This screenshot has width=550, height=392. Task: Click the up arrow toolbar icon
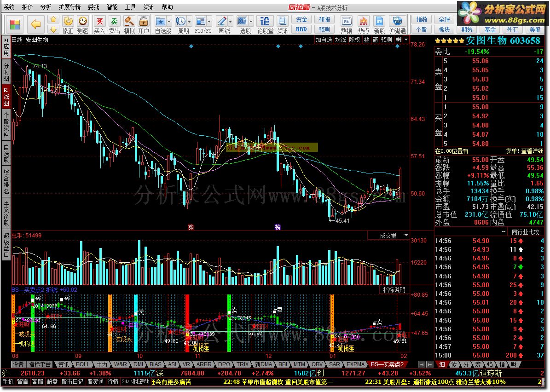(53, 20)
